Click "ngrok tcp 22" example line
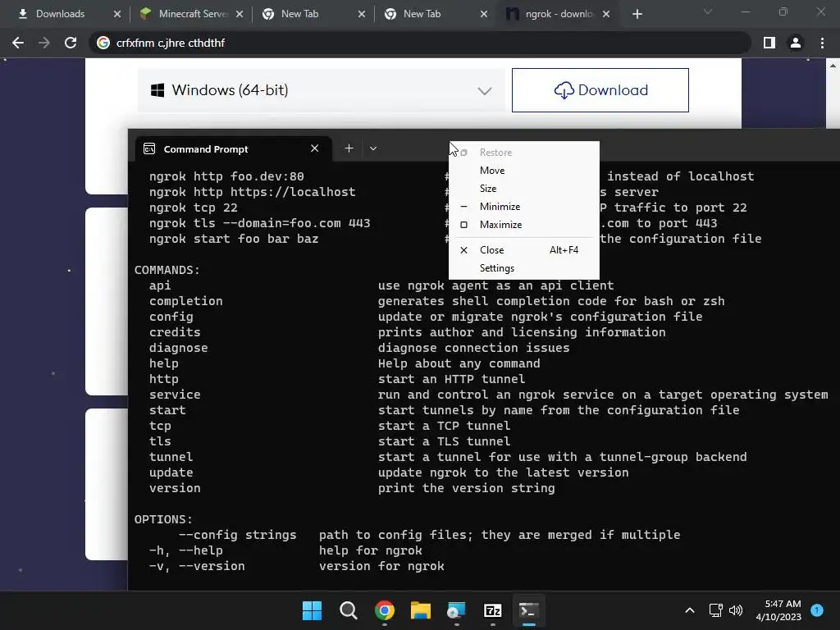Screen dimensions: 840x630 point(194,208)
